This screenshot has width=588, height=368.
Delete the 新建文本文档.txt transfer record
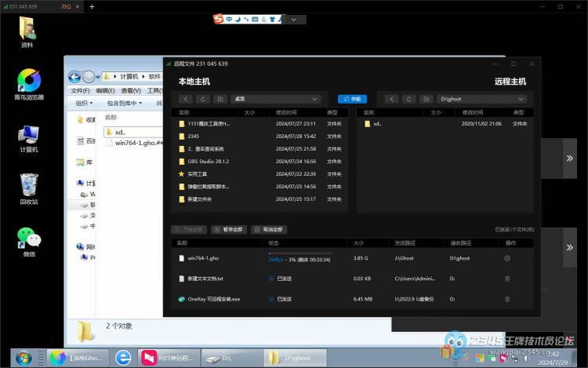tap(506, 279)
